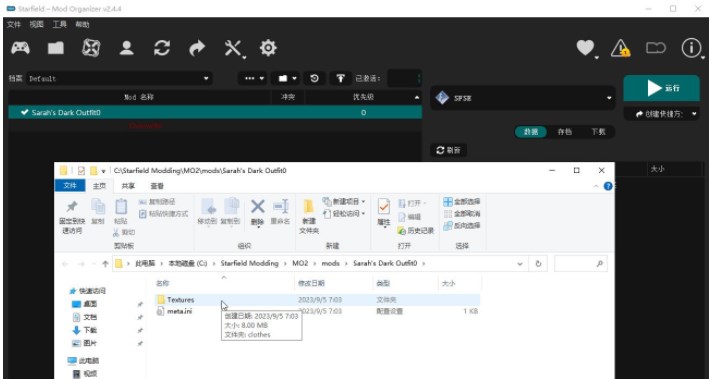Click the heart endorse icon
The image size is (711, 379).
coord(585,48)
